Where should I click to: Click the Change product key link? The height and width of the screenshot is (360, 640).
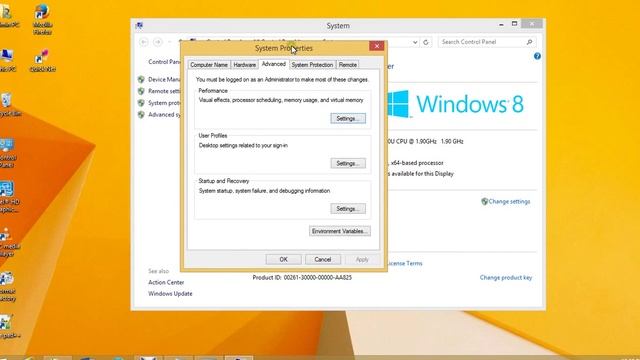coord(506,278)
